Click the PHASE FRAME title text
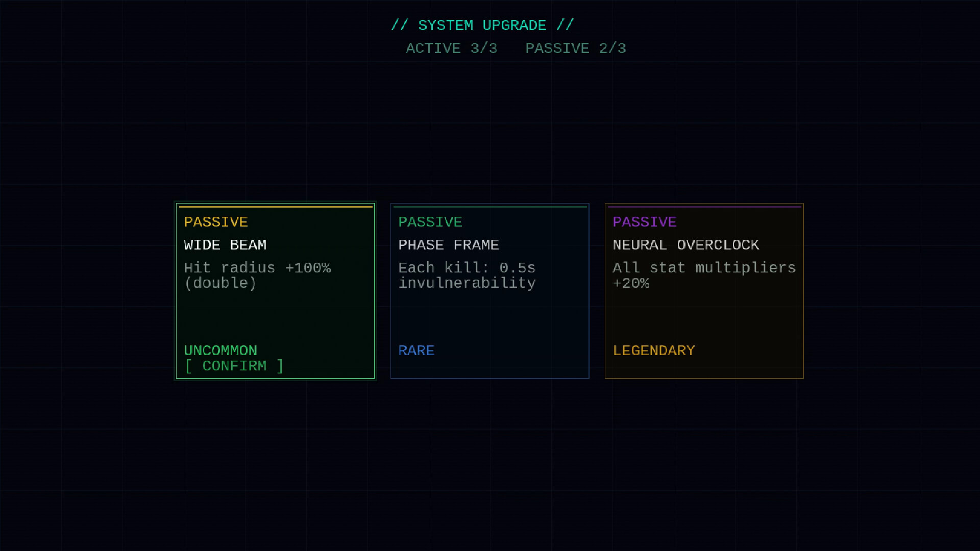 [449, 245]
